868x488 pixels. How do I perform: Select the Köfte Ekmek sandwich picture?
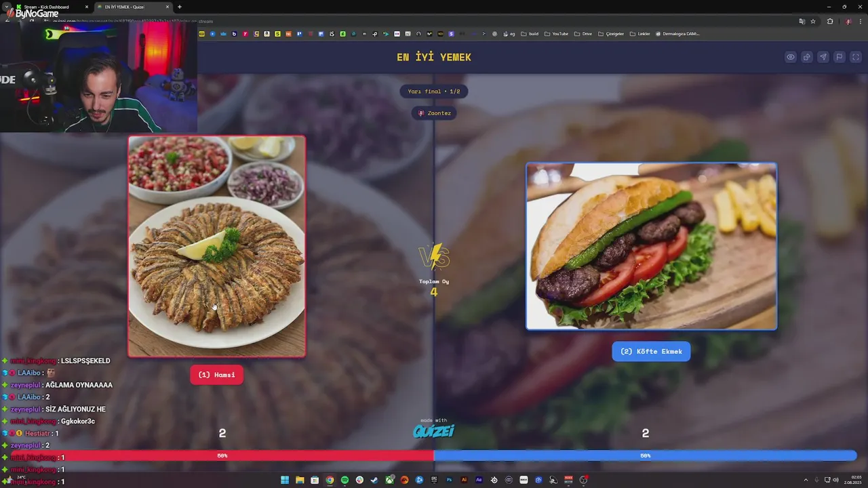651,246
